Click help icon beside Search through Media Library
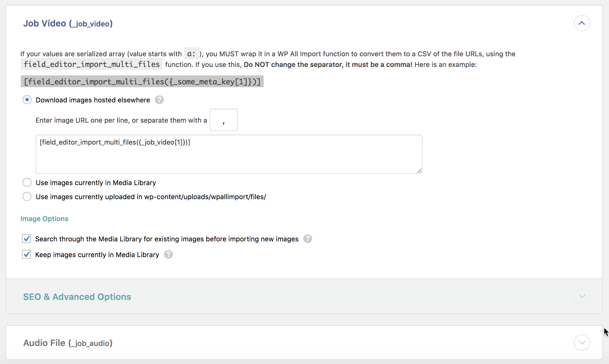Screen dimensions: 609x364 tap(308, 239)
